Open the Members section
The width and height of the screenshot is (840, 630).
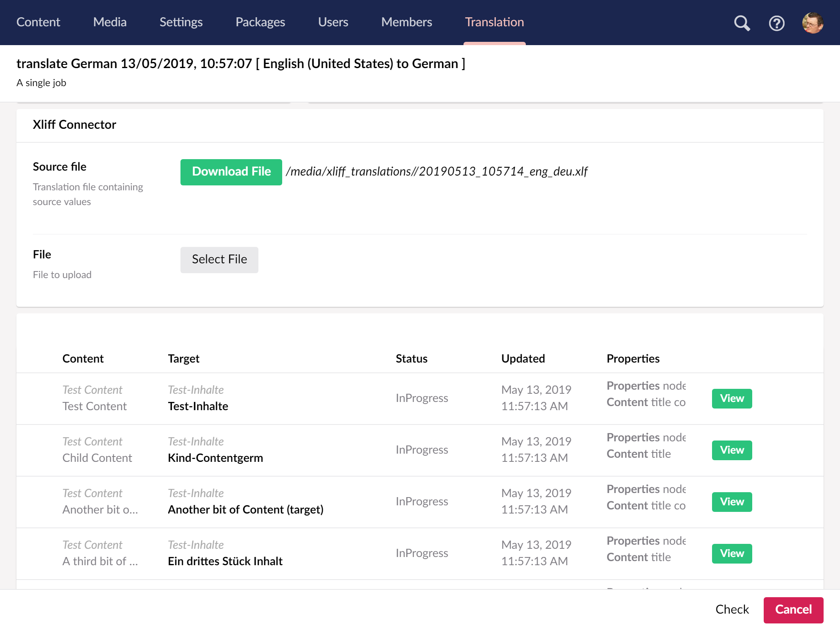tap(406, 22)
